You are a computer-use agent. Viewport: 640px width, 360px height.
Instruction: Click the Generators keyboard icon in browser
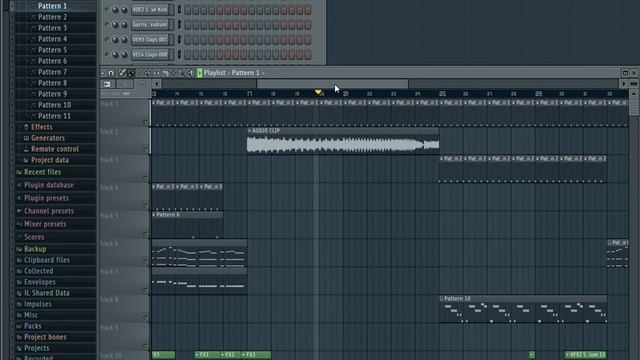click(x=26, y=138)
